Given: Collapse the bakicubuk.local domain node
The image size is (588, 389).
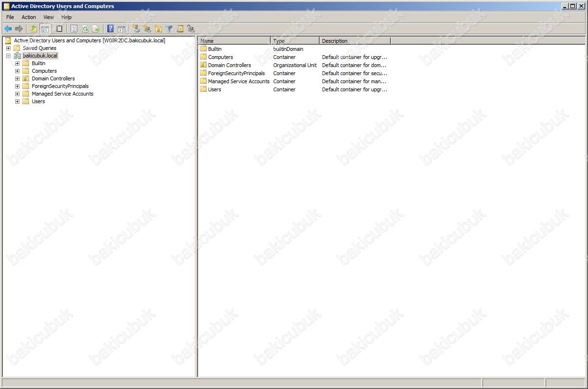Looking at the screenshot, I should [x=8, y=56].
